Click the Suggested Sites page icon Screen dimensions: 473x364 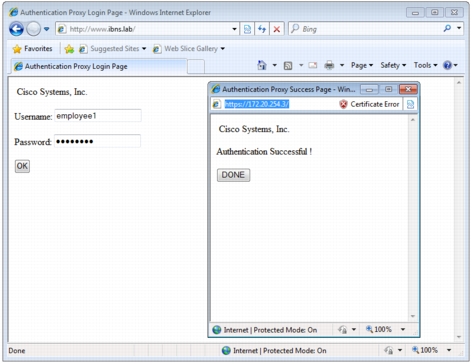[x=83, y=49]
